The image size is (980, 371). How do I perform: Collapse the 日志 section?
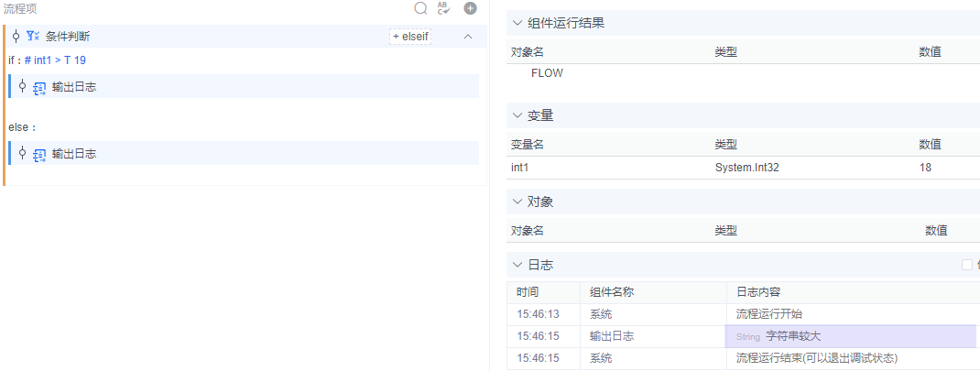click(517, 265)
